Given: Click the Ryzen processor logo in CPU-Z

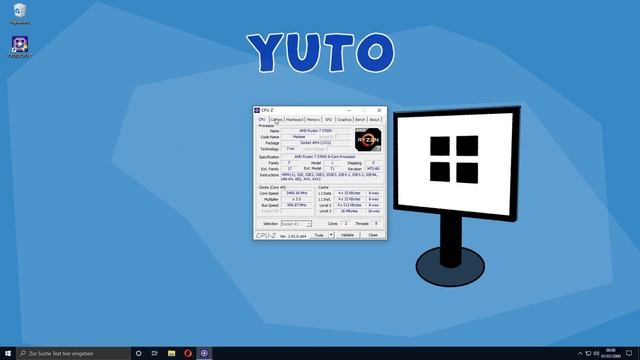Looking at the screenshot, I should tap(368, 140).
